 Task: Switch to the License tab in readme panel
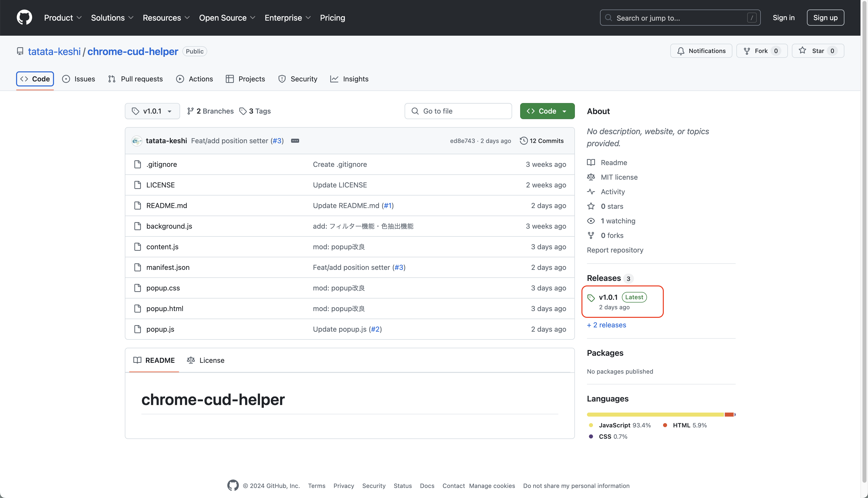pyautogui.click(x=205, y=360)
